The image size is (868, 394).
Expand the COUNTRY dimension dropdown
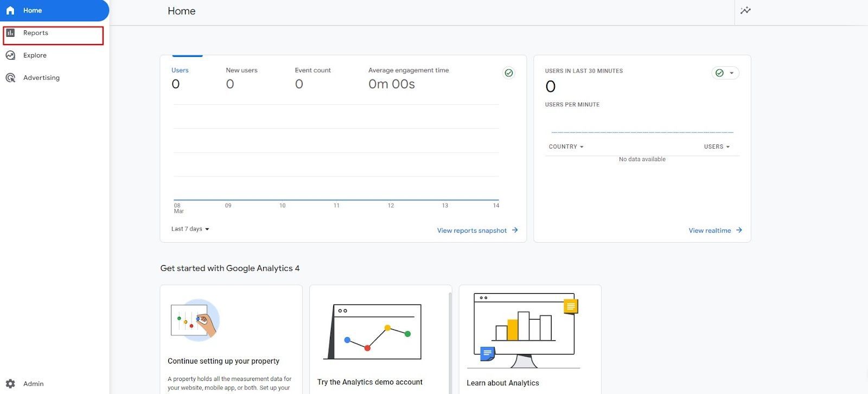(566, 147)
